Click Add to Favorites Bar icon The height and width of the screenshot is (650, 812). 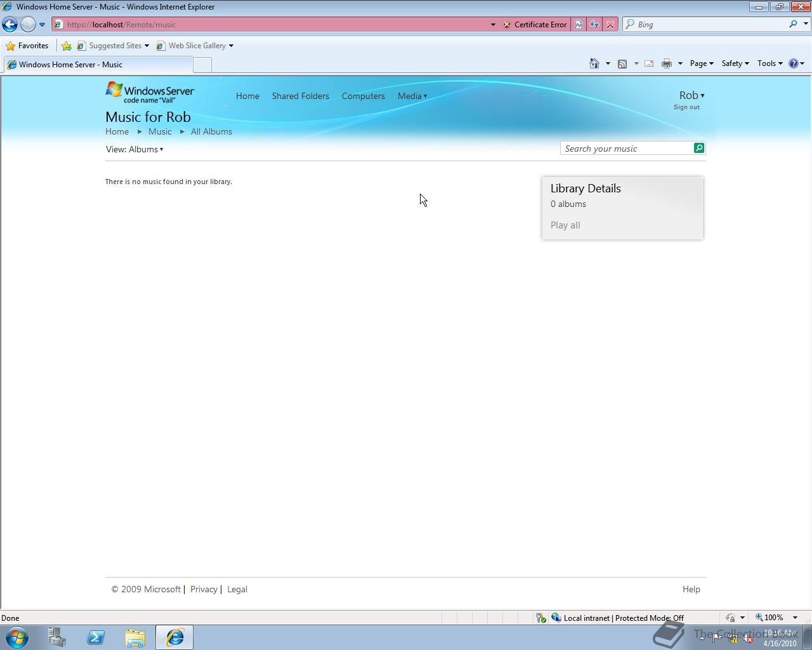(67, 46)
